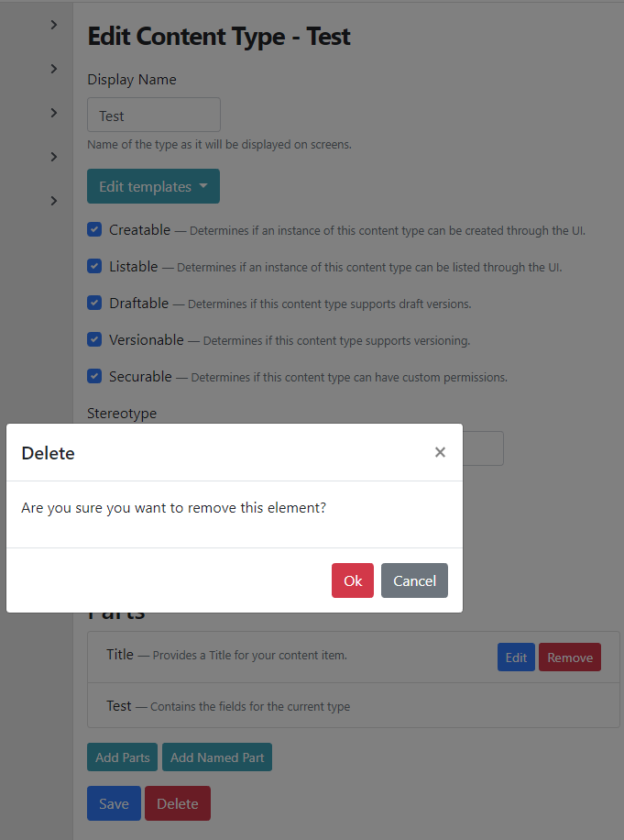The width and height of the screenshot is (624, 840).
Task: Expand the third sidebar chevron
Action: point(52,112)
